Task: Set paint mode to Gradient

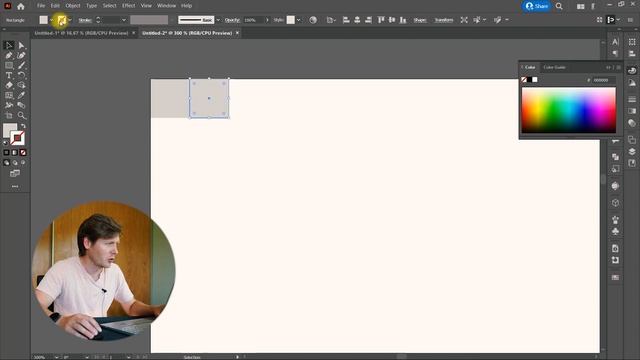Action: click(15, 152)
